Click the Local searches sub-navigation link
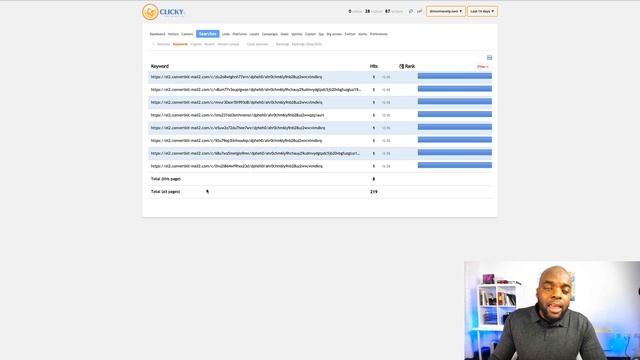Image resolution: width=640 pixels, height=360 pixels. point(258,44)
